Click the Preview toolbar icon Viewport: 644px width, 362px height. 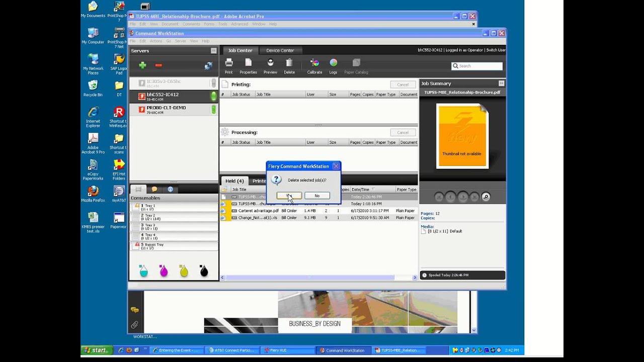click(x=270, y=66)
